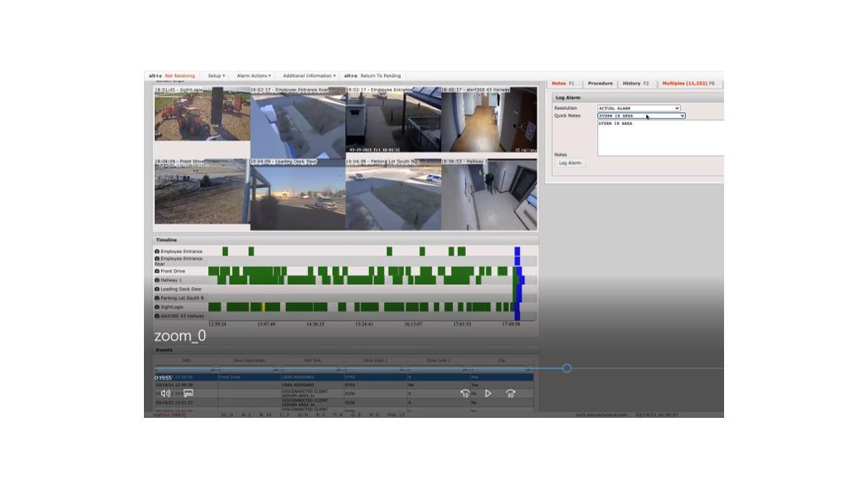Click the yellow marker on SightLogix timeline
This screenshot has width=868, height=488.
tap(263, 307)
